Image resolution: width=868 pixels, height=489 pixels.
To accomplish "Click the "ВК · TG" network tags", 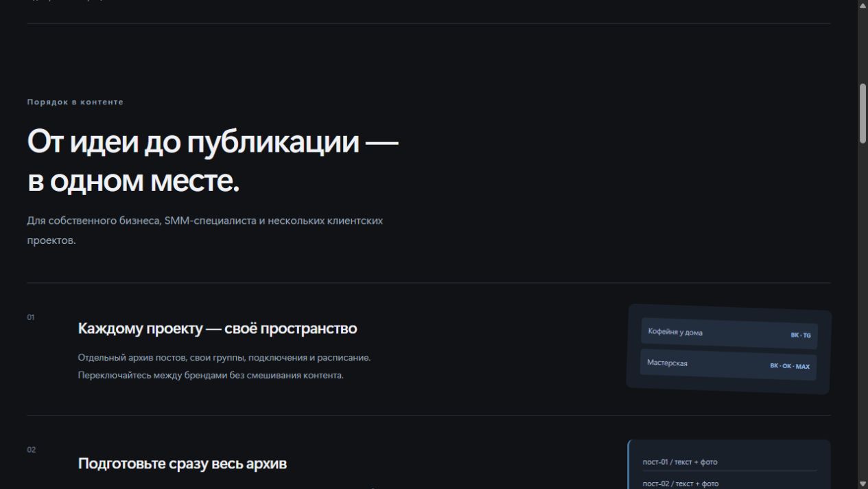I will [801, 336].
